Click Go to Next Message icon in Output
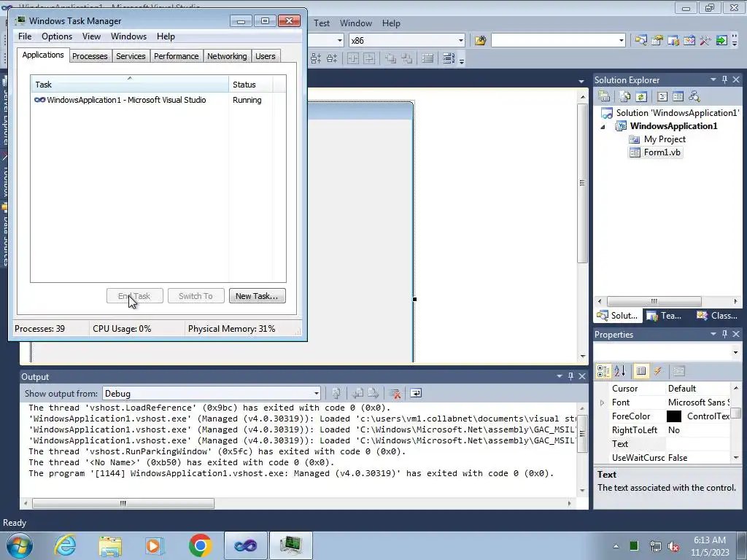This screenshot has height=560, width=747. click(x=373, y=393)
